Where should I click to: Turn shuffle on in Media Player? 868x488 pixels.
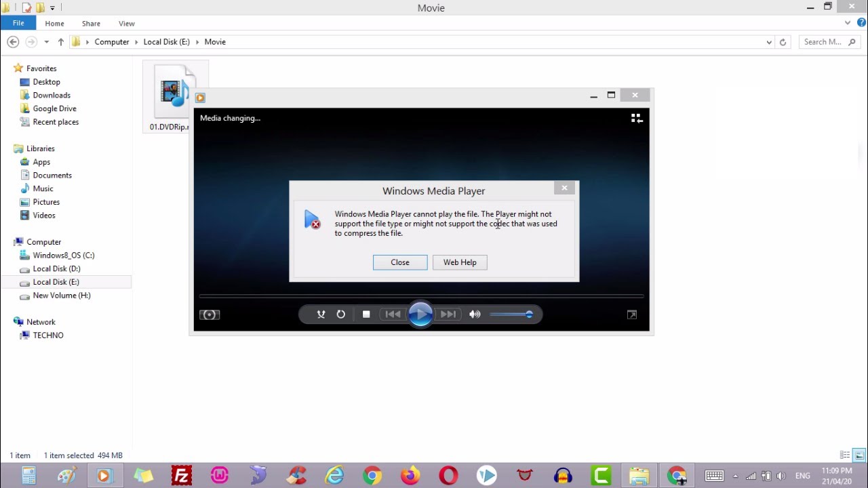click(x=321, y=314)
